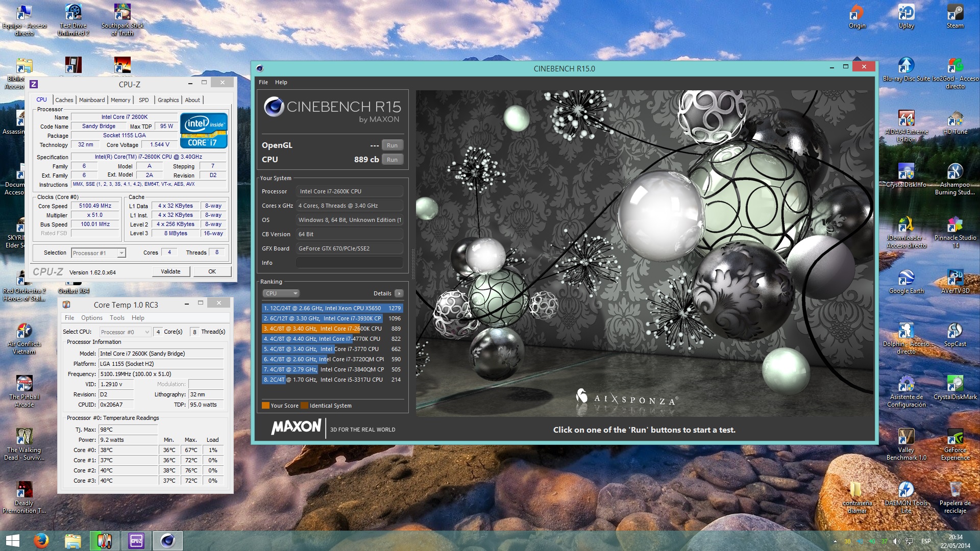Select the Xeon X5650 ranking entry
Viewport: 980px width, 551px height.
[332, 308]
